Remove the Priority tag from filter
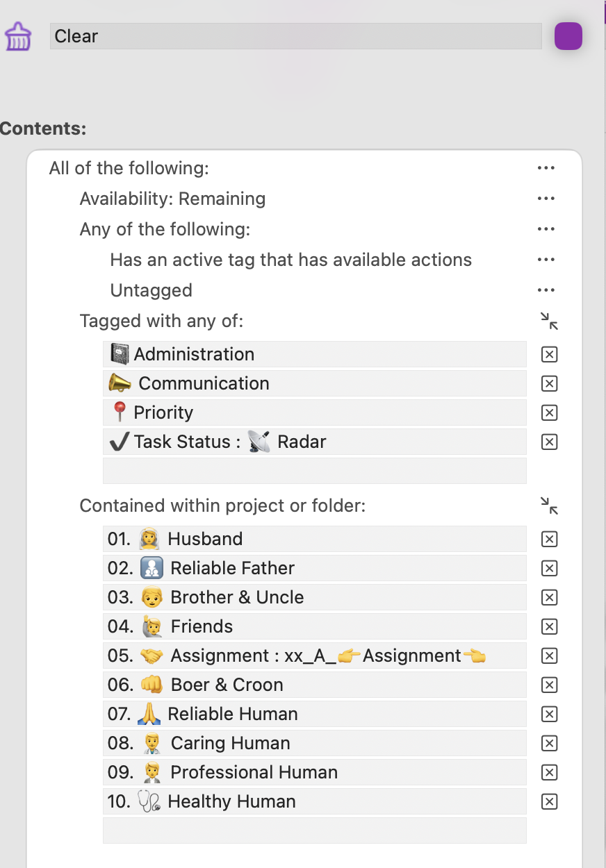This screenshot has width=606, height=868. [x=549, y=413]
